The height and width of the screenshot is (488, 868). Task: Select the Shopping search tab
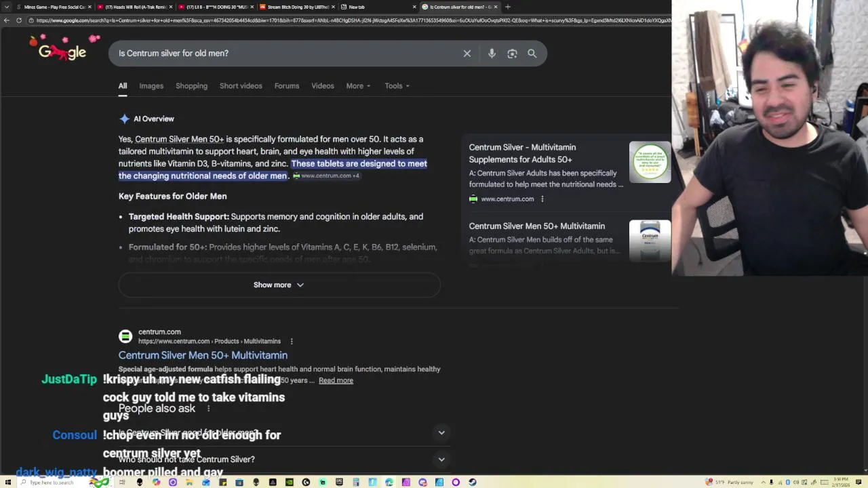pos(191,86)
